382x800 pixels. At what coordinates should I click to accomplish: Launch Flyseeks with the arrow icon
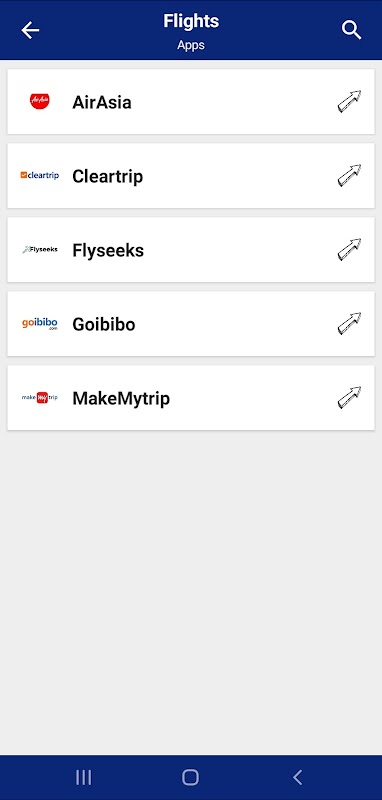349,249
